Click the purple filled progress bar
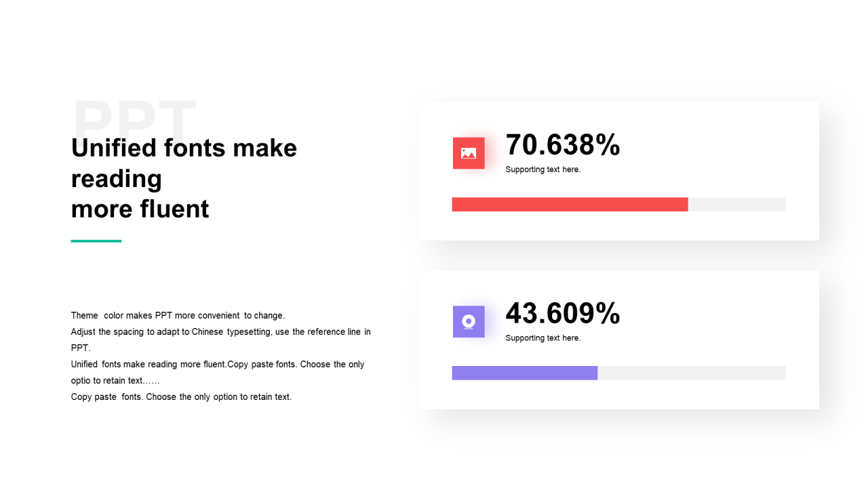868x488 pixels. pos(524,373)
